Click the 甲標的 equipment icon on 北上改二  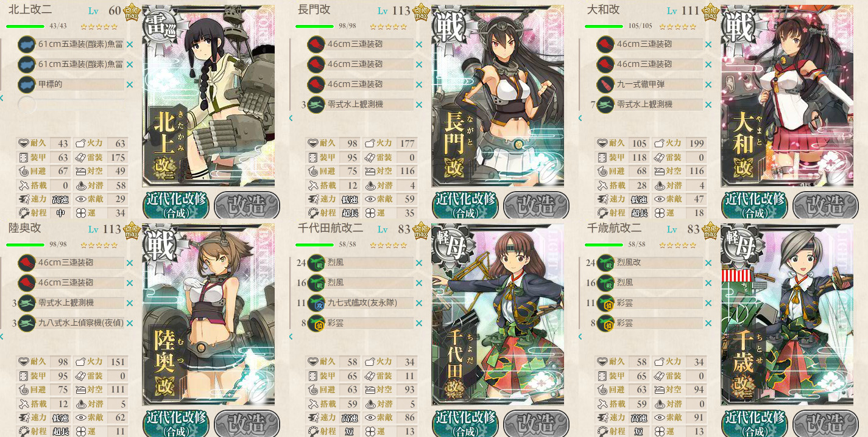click(x=27, y=84)
